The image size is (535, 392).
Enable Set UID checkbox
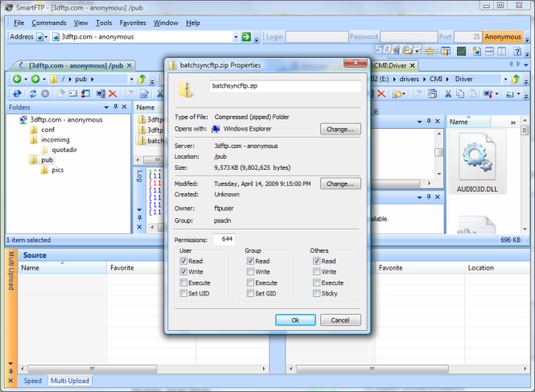coord(183,293)
